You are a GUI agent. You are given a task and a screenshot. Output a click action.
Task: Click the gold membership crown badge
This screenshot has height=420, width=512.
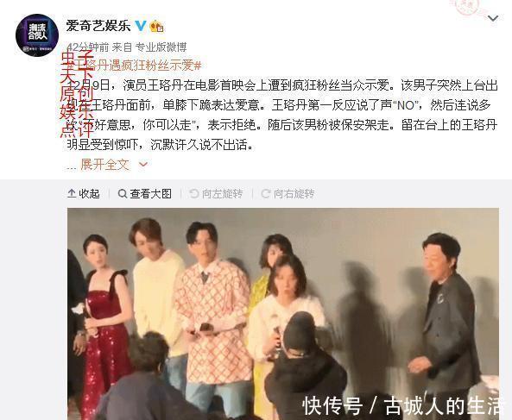pos(157,26)
